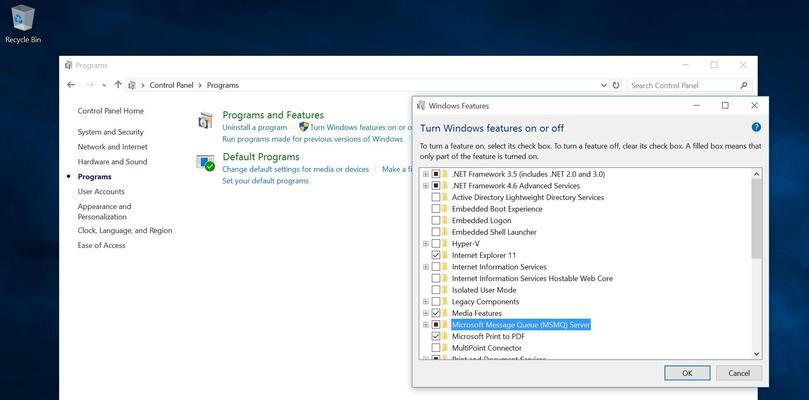Expand Internet Information Services node
The width and height of the screenshot is (809, 400).
426,267
